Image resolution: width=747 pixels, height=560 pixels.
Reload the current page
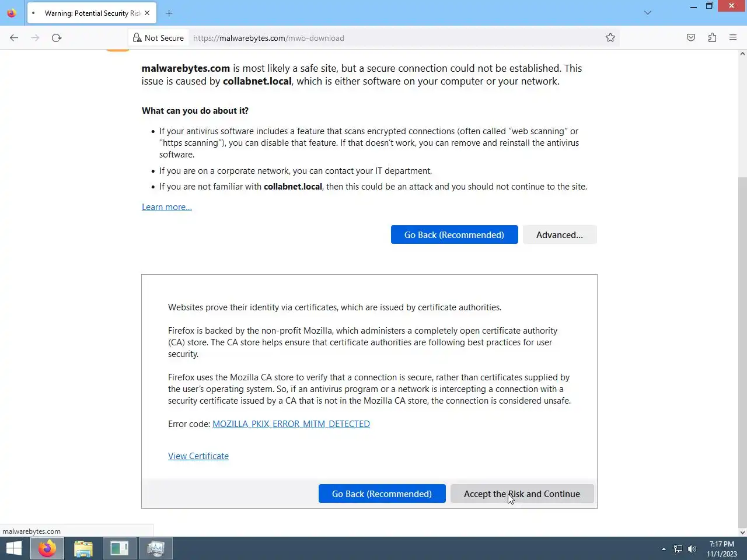[57, 38]
